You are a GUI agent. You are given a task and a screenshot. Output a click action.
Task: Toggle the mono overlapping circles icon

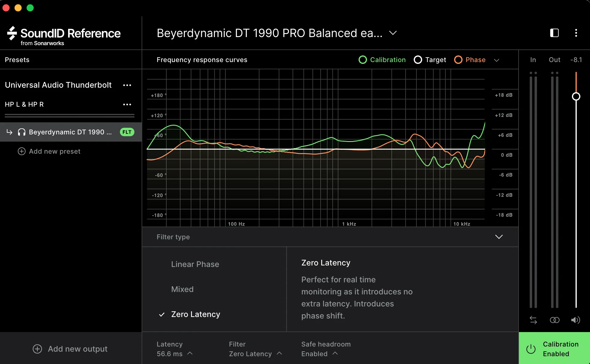pos(554,320)
